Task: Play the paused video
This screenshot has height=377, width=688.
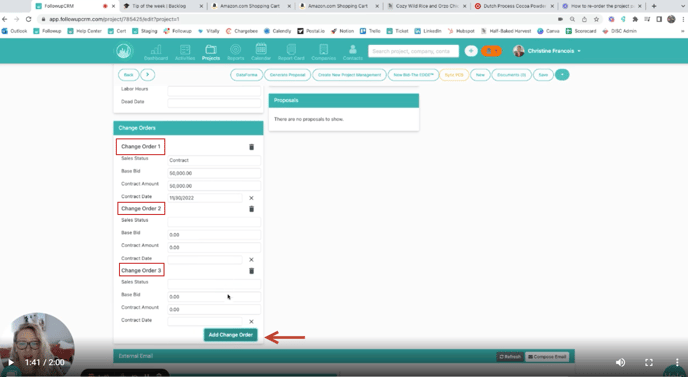Action: [x=11, y=362]
